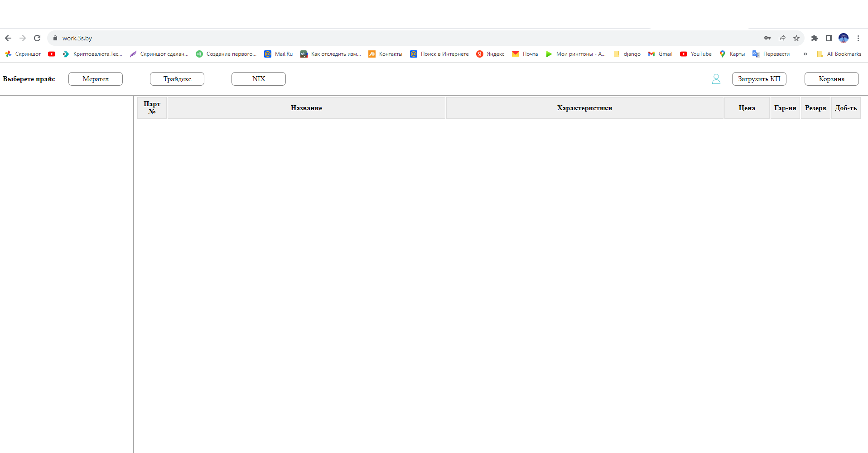Image resolution: width=868 pixels, height=453 pixels.
Task: Choose the Трайдекс price list
Action: pos(177,79)
